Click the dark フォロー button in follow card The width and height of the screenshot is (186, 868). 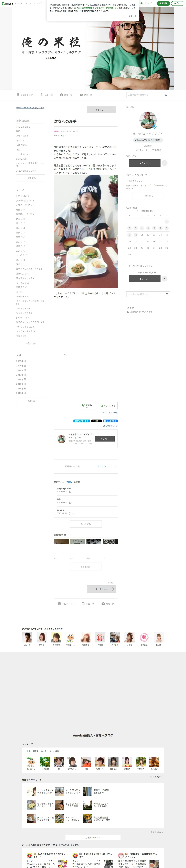point(105,439)
